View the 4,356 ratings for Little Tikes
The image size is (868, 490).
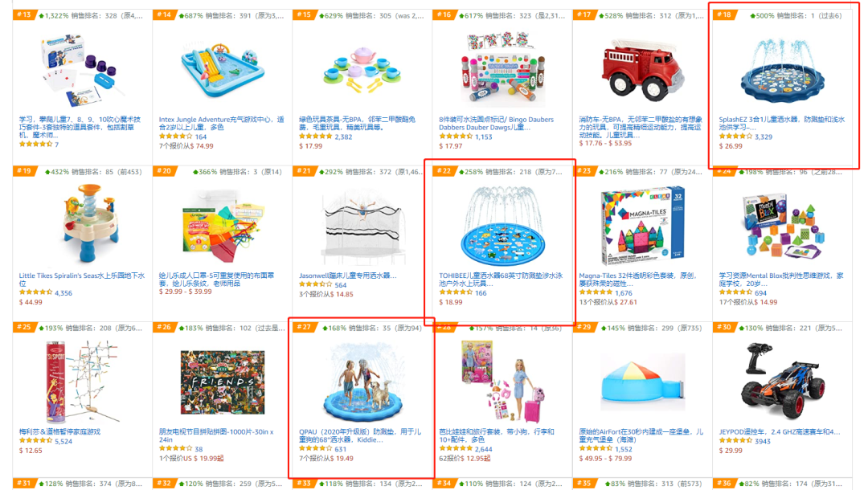(63, 293)
